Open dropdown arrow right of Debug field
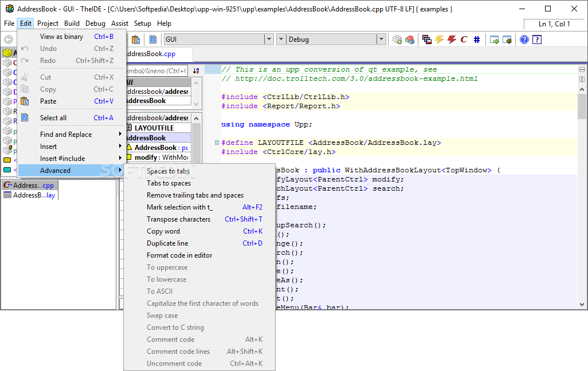Image resolution: width=588 pixels, height=371 pixels. point(381,40)
